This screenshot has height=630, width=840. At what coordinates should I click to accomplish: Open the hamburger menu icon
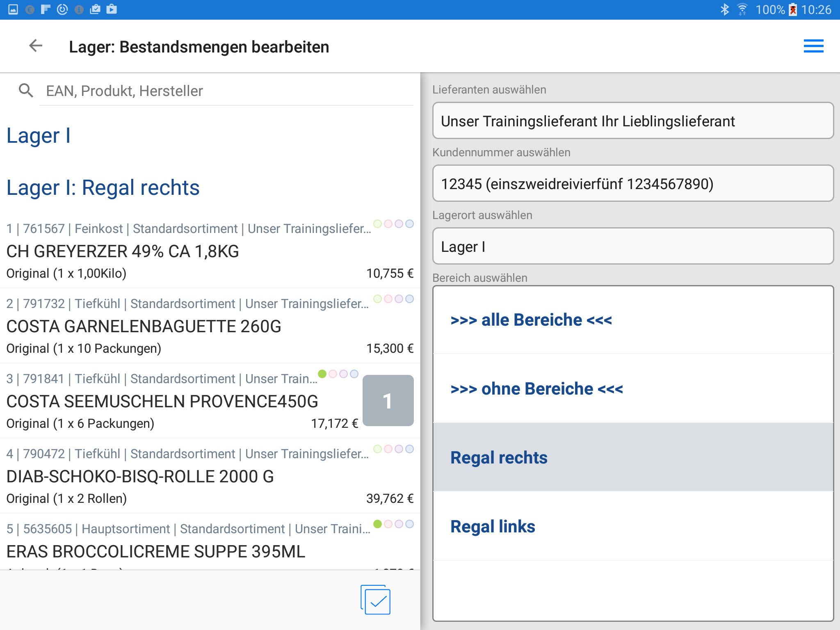click(x=813, y=46)
